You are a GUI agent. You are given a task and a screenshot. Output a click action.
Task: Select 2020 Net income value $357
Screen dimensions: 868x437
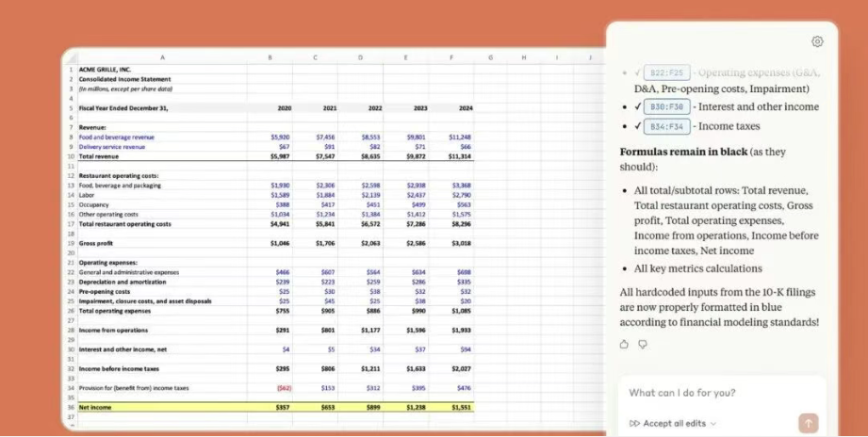283,408
